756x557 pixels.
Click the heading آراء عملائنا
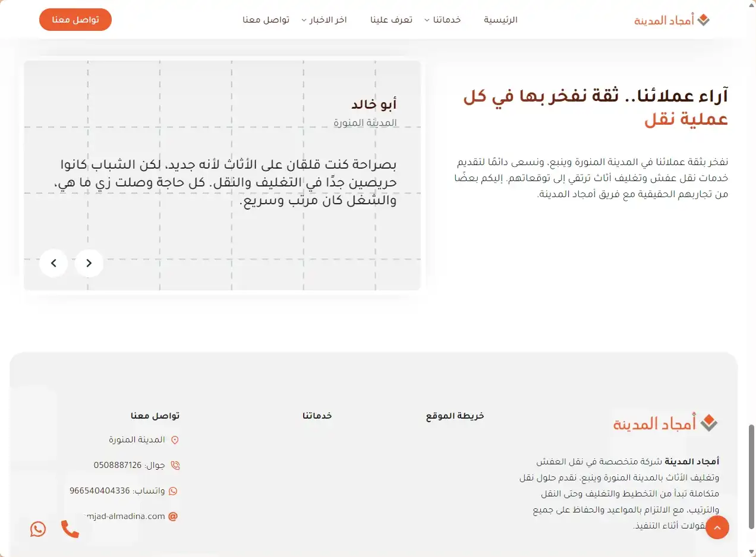tap(596, 107)
